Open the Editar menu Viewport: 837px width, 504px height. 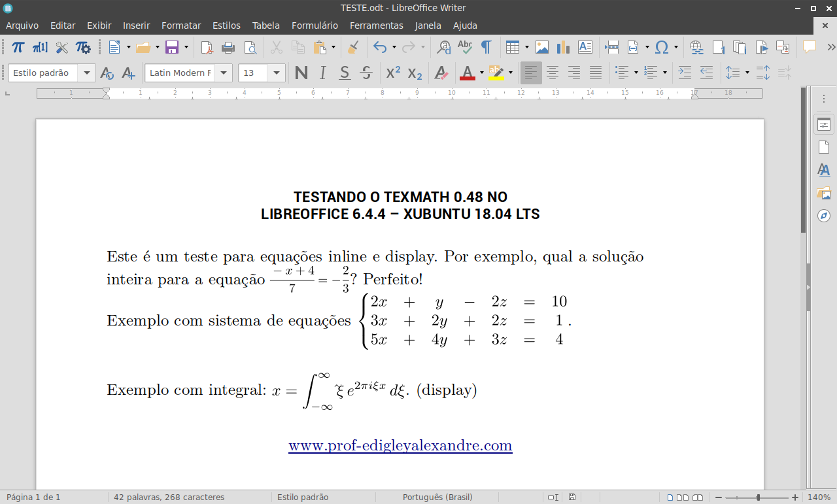tap(63, 25)
